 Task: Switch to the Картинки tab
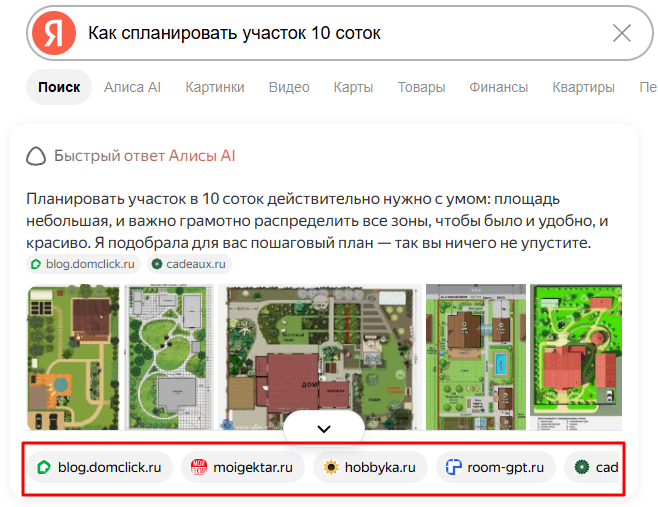[x=215, y=87]
